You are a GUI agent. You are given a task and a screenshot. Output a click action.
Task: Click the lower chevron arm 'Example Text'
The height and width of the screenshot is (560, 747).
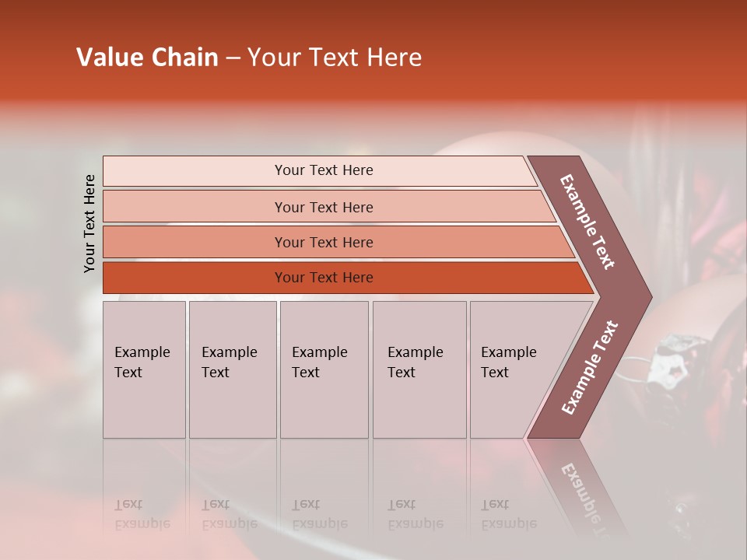point(589,368)
